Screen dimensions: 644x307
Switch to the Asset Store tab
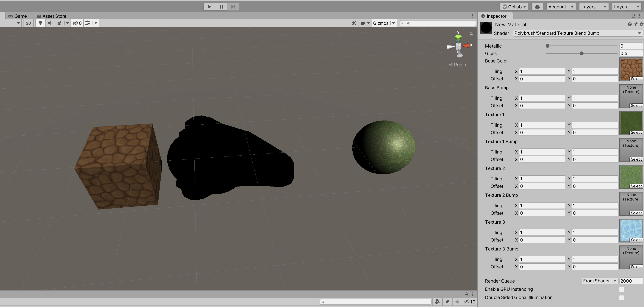point(54,16)
